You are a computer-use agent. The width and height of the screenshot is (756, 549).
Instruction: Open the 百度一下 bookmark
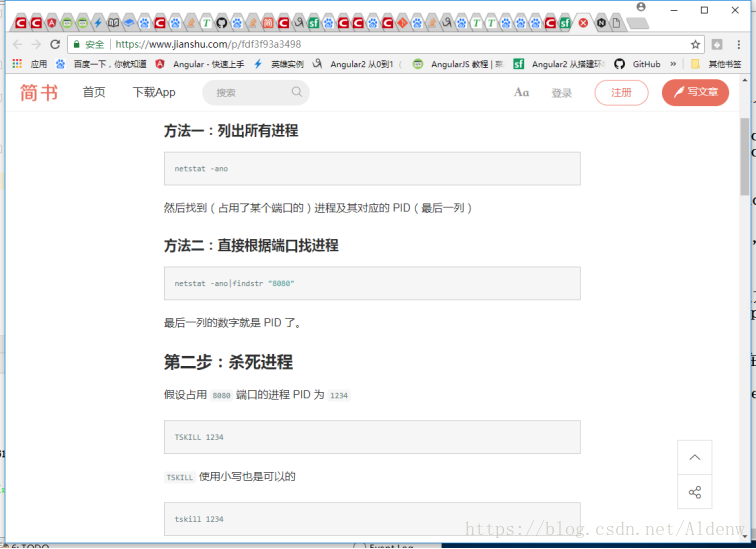click(x=101, y=64)
